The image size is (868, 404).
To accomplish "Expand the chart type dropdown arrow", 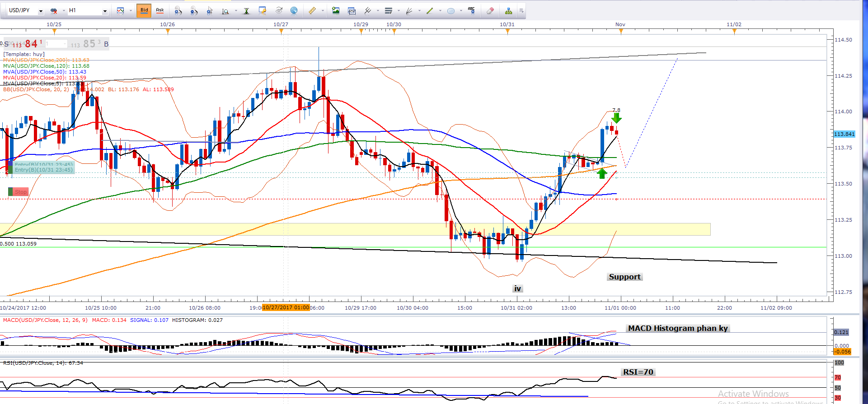I will click(x=131, y=11).
